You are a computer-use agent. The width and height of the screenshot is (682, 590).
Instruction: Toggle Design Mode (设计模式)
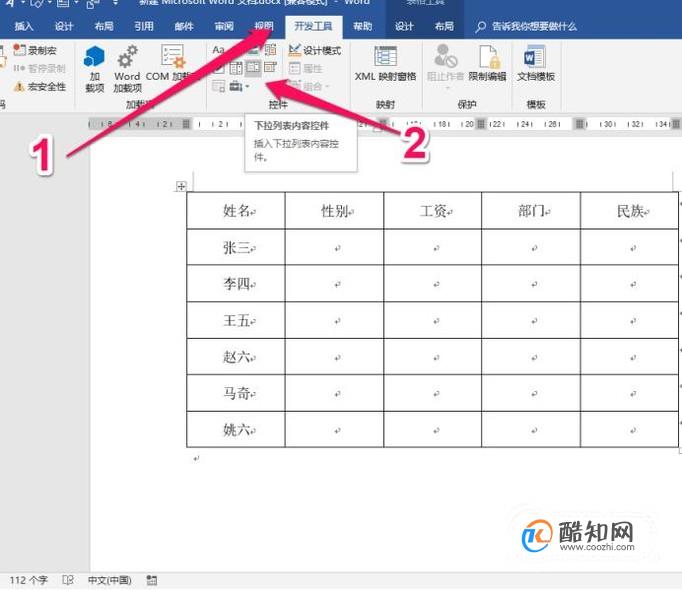coord(314,50)
